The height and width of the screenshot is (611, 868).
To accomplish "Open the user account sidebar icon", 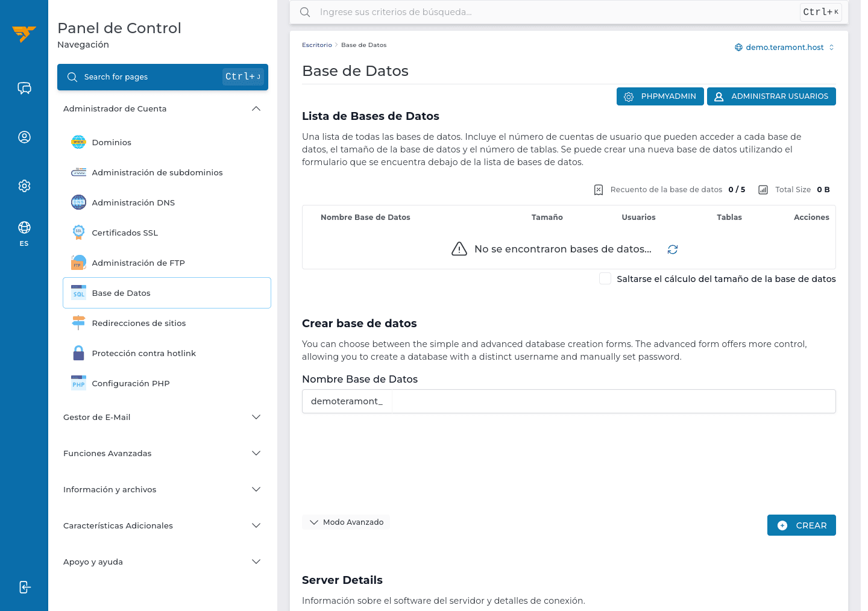I will click(x=24, y=137).
